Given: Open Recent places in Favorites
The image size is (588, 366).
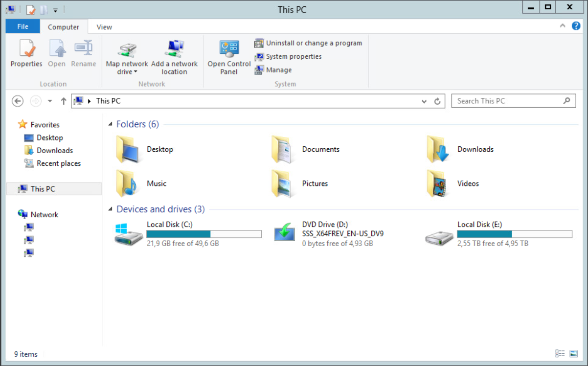Looking at the screenshot, I should point(52,163).
